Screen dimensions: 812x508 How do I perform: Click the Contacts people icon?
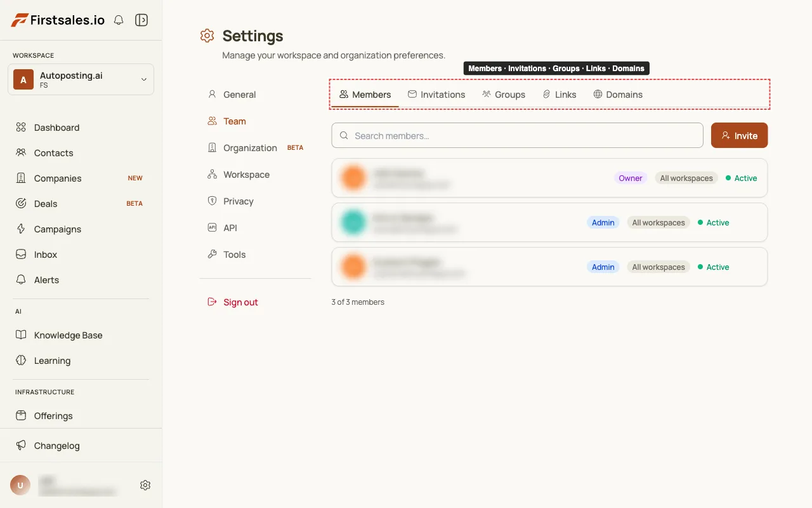tap(21, 153)
